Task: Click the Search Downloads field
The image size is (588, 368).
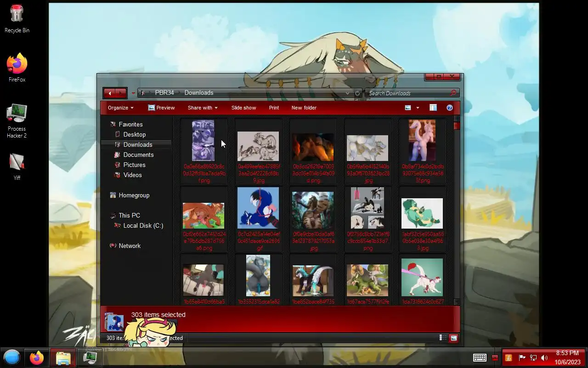Action: click(407, 93)
